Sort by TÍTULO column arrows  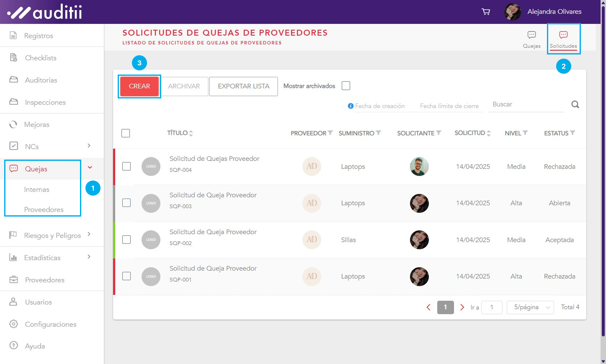coord(191,133)
